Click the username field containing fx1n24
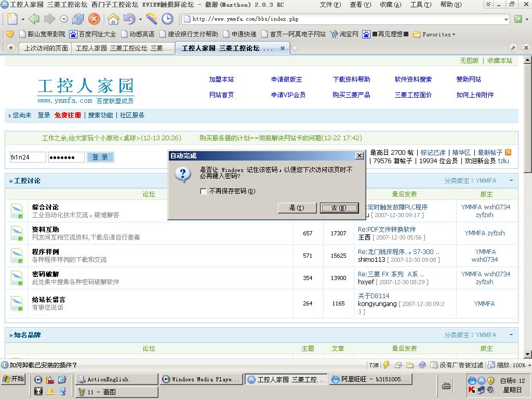This screenshot has width=532, height=399. (x=28, y=157)
